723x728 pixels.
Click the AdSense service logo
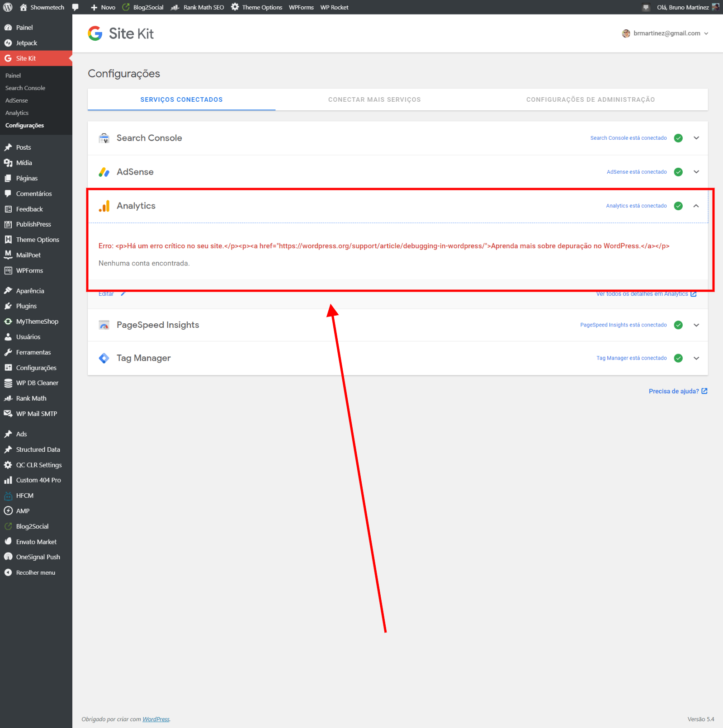[104, 172]
